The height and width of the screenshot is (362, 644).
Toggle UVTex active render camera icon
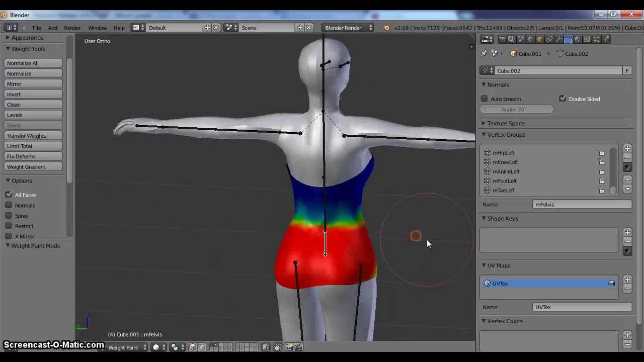click(612, 284)
